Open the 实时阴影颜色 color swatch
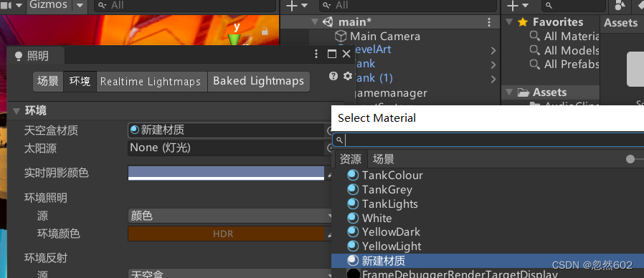This screenshot has width=644, height=278. [x=227, y=173]
